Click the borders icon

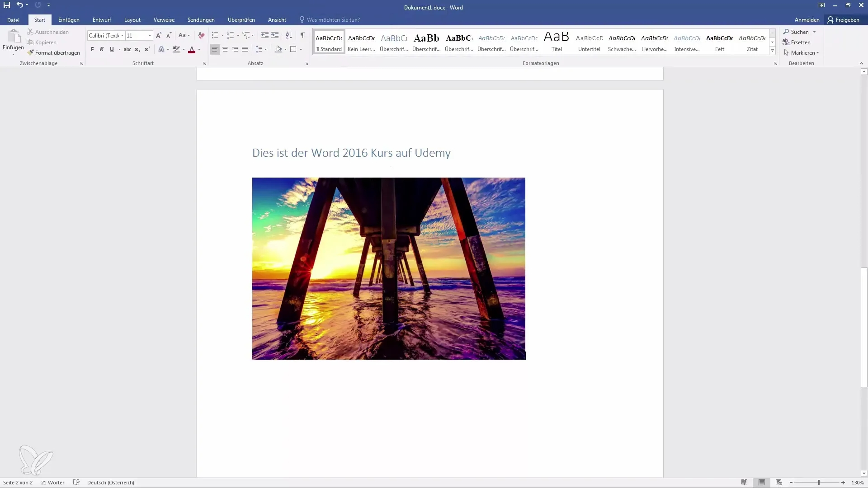pos(293,49)
